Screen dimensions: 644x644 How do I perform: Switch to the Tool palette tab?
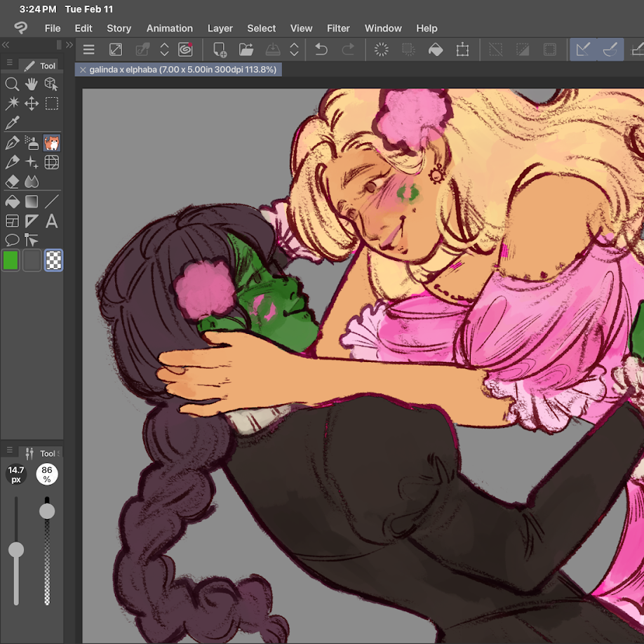pyautogui.click(x=40, y=65)
